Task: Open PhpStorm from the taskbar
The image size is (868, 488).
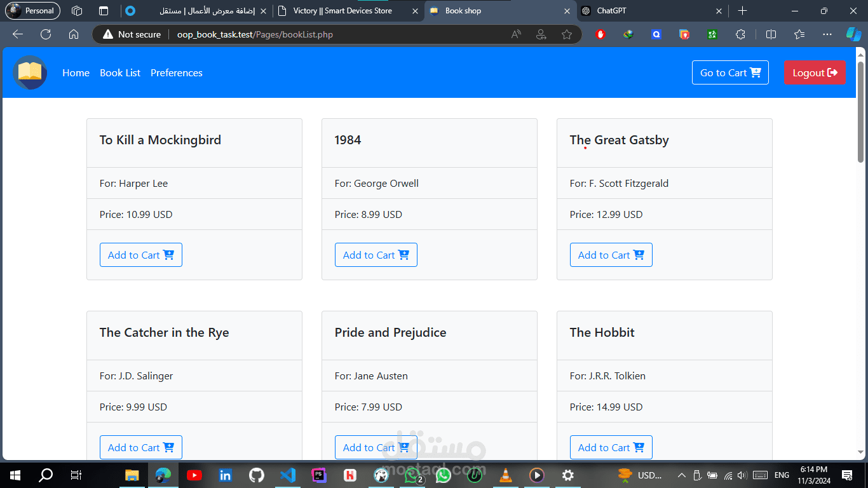Action: point(318,475)
